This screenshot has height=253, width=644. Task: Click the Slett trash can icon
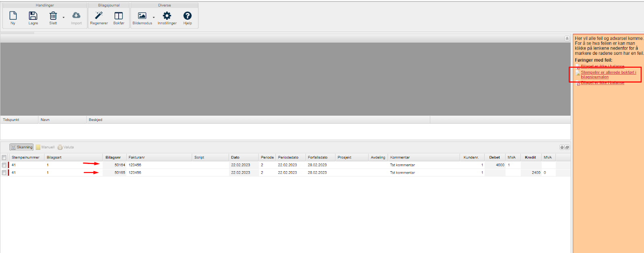(53, 16)
